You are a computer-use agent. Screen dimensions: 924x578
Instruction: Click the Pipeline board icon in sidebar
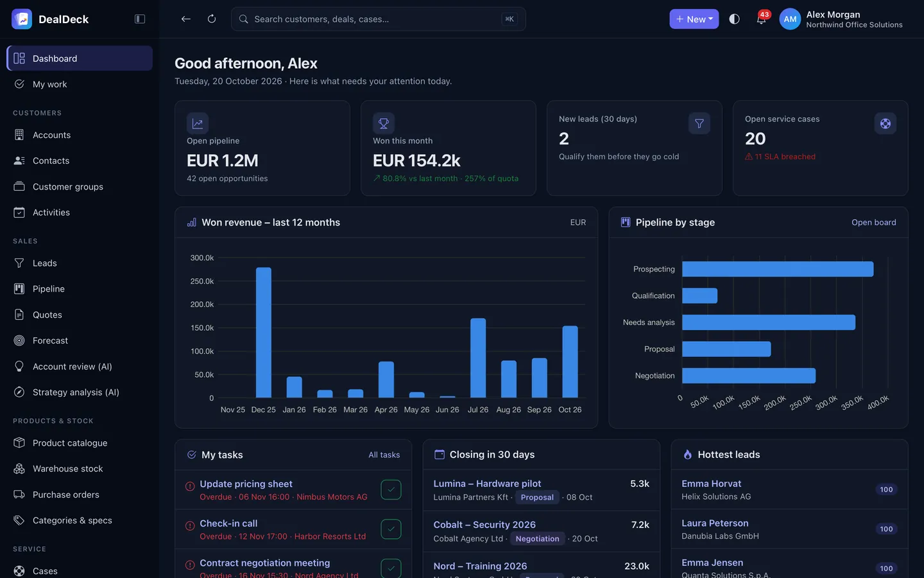(x=19, y=289)
